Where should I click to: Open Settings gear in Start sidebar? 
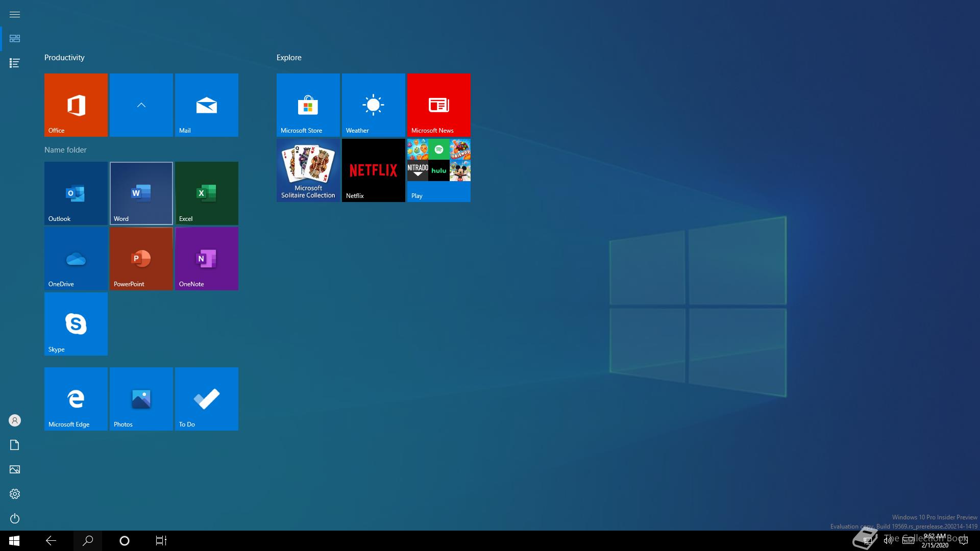tap(15, 494)
